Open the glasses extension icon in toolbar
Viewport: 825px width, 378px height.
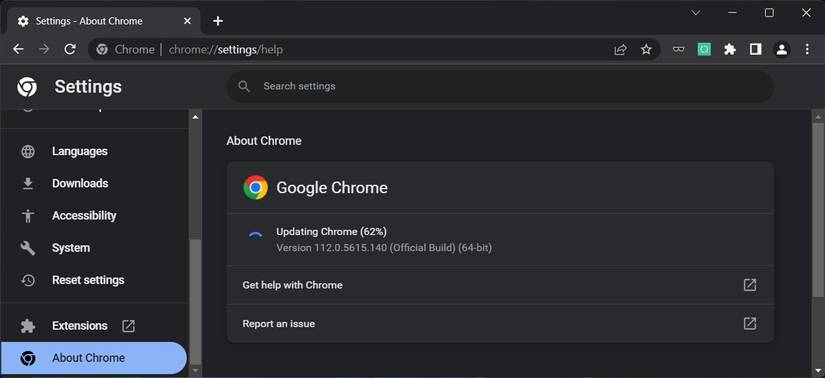pyautogui.click(x=679, y=49)
